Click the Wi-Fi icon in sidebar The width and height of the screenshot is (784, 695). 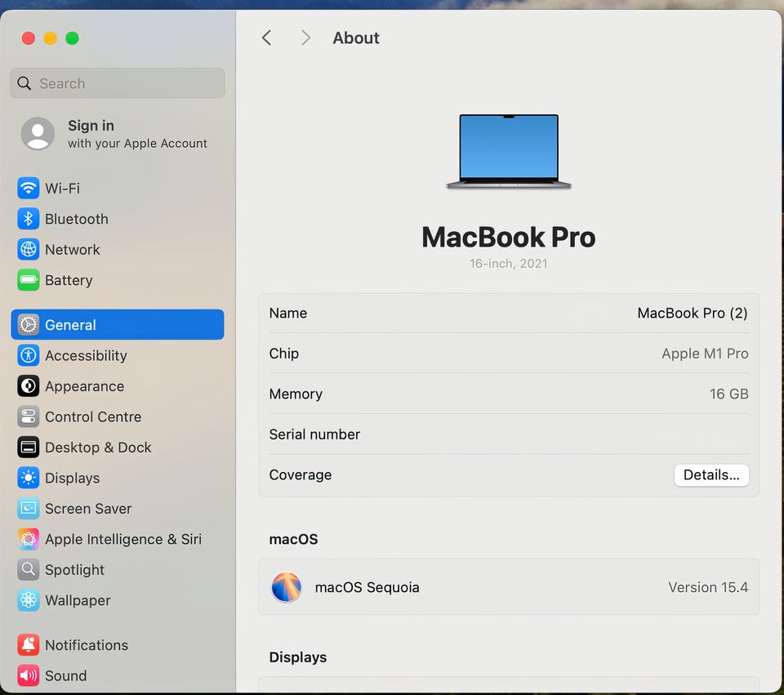tap(29, 189)
